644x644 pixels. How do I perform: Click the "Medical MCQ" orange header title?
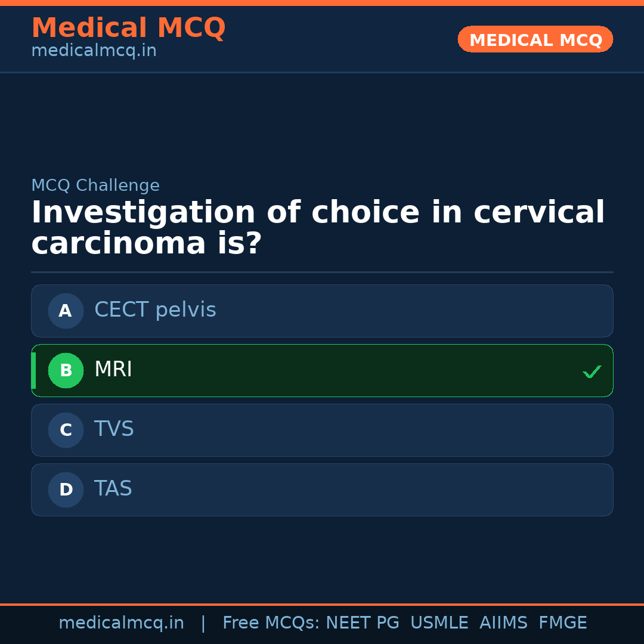(128, 28)
